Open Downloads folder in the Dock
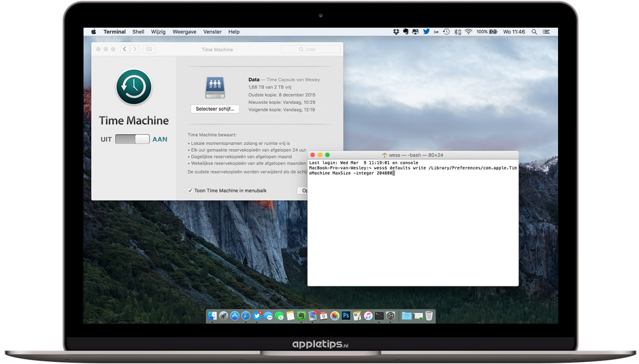The height and width of the screenshot is (364, 639). [x=406, y=316]
